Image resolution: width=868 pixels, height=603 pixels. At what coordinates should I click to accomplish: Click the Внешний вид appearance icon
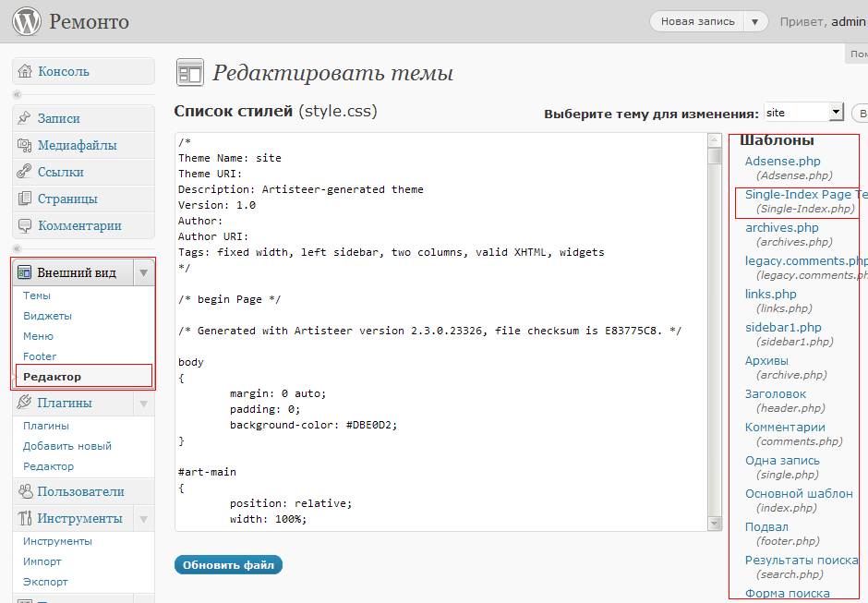(24, 272)
